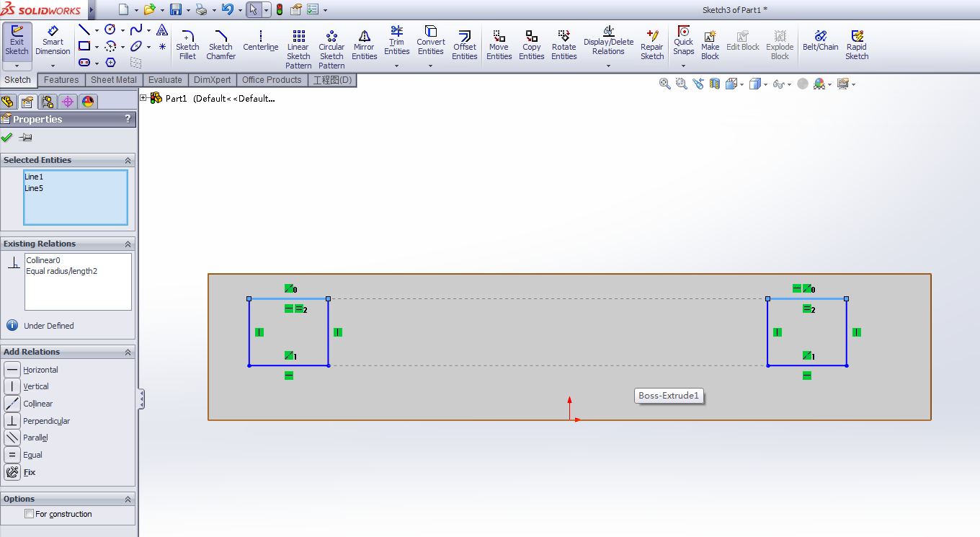
Task: Open the Quick Snaps tool
Action: [x=683, y=40]
